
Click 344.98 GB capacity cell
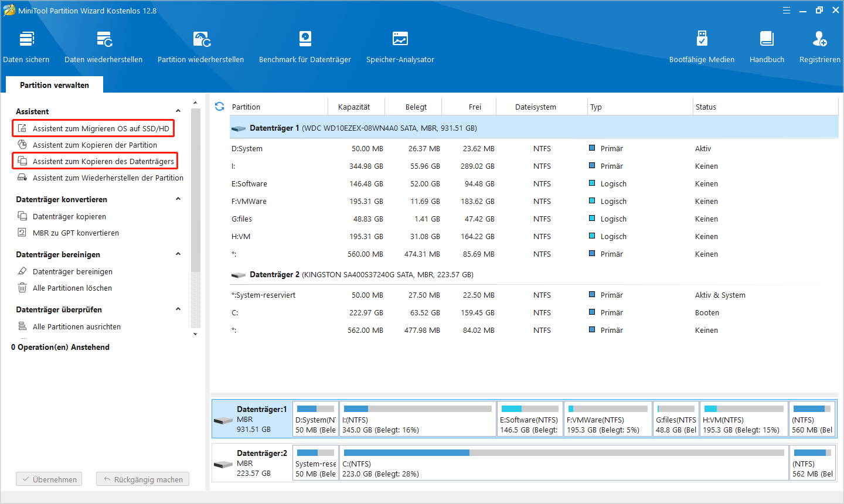[x=366, y=166]
